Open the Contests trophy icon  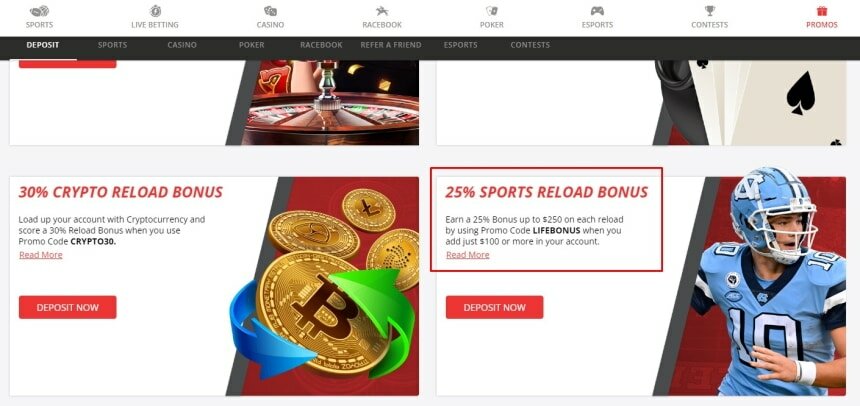(x=710, y=11)
